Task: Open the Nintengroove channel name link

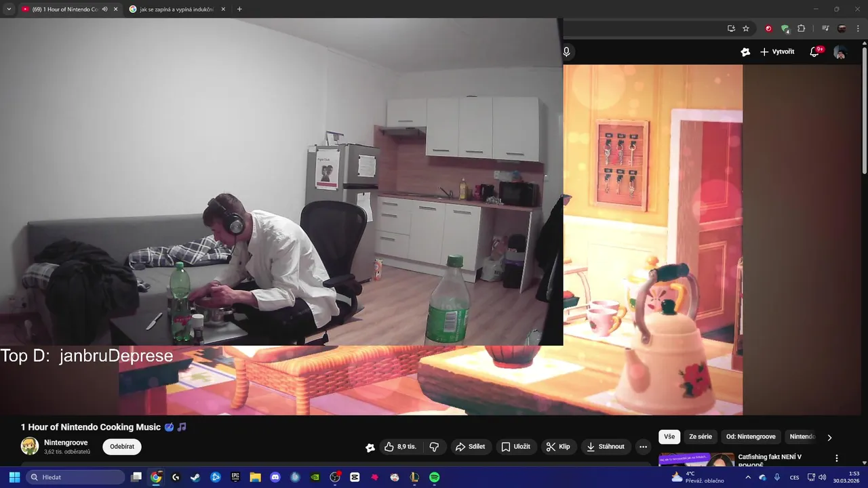Action: [66, 443]
